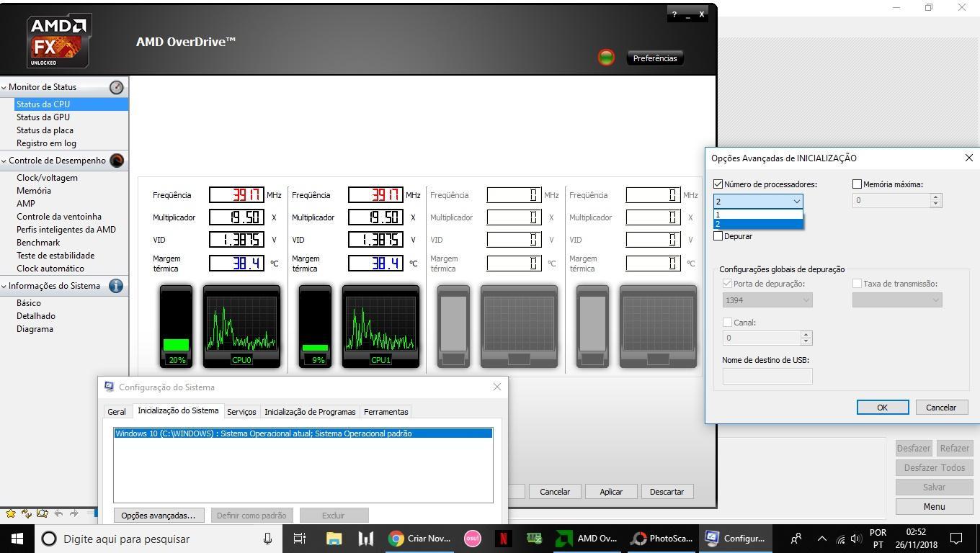Collapse the Monitor de Status section
980x553 pixels.
point(4,87)
